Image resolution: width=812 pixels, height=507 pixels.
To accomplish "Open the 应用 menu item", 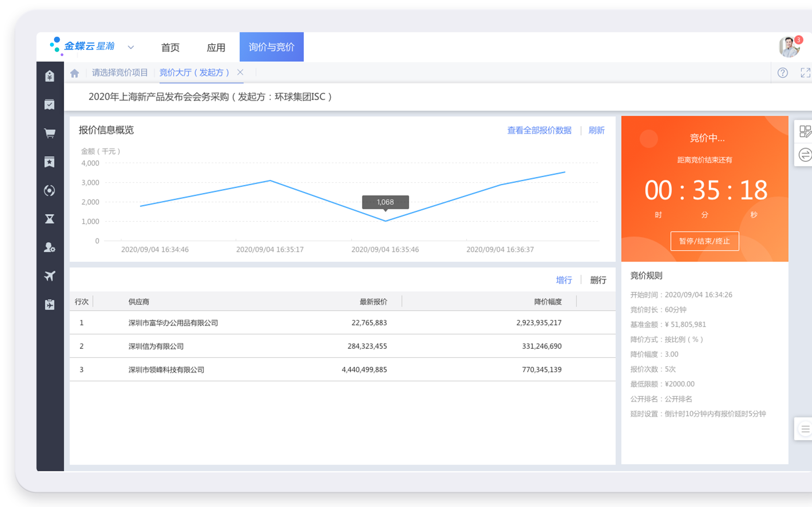I will pyautogui.click(x=215, y=47).
